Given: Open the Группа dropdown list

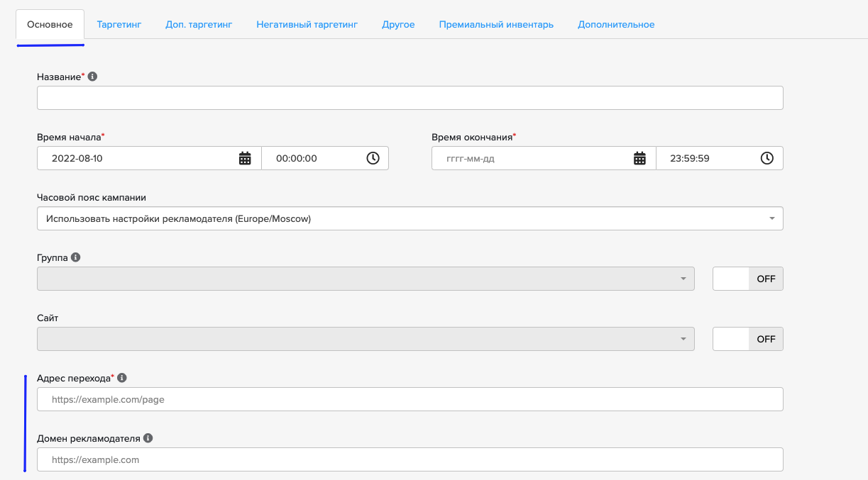Looking at the screenshot, I should pos(366,279).
